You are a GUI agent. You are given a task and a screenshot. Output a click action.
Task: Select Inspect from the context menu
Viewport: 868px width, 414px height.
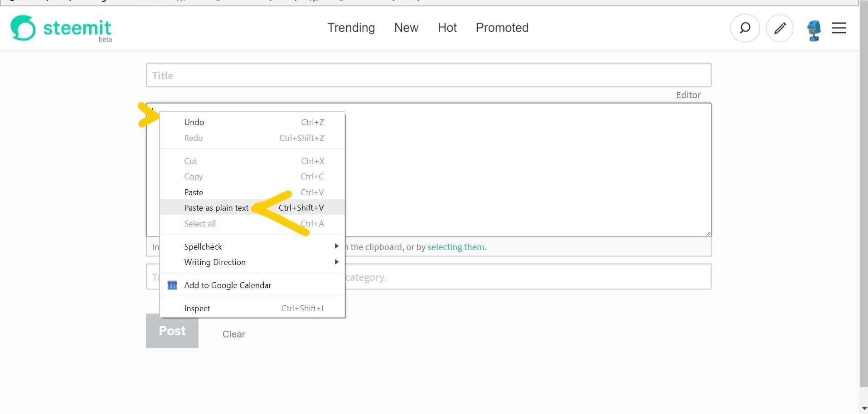(197, 308)
